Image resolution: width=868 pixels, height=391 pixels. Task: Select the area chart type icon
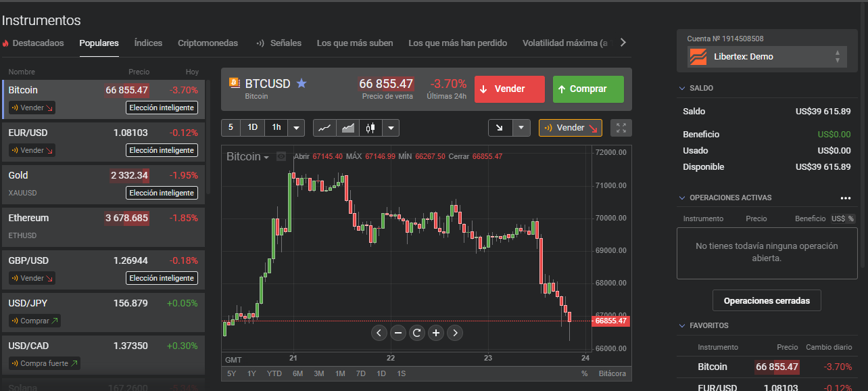(348, 128)
